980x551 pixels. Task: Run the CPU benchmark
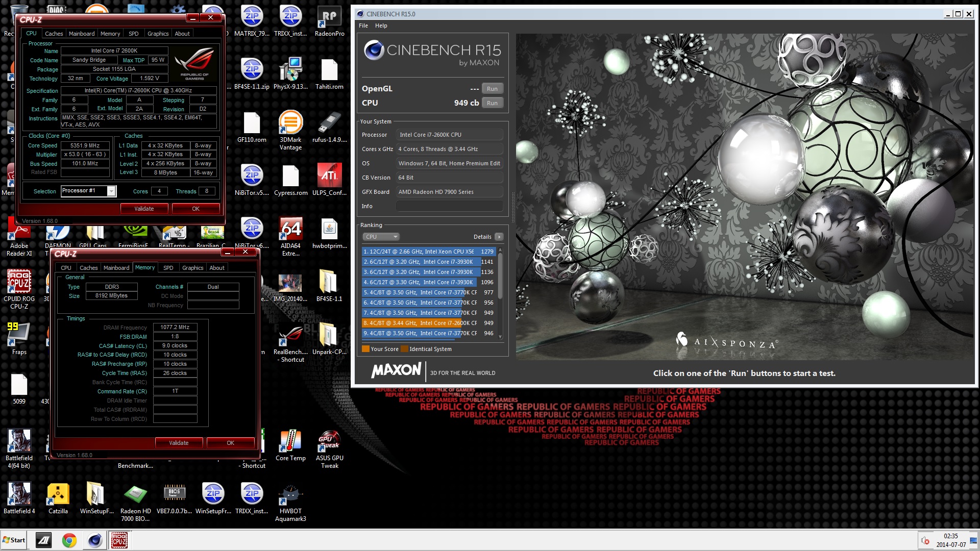(492, 103)
